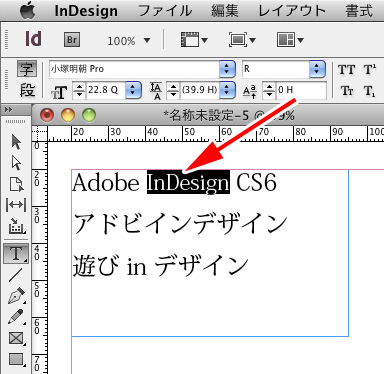Open the screen mode dropdown
The image size is (384, 374).
tap(242, 40)
